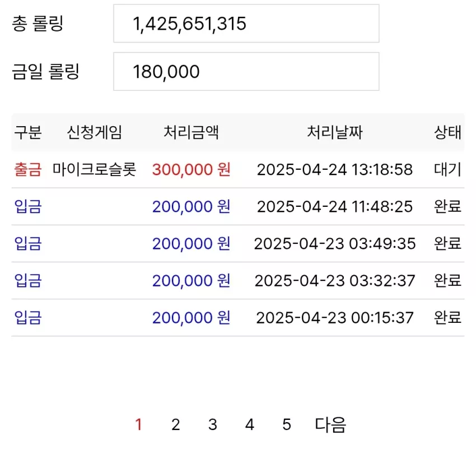Click the 처리날짜 column header
Screen dimensions: 476x449
[x=334, y=132]
